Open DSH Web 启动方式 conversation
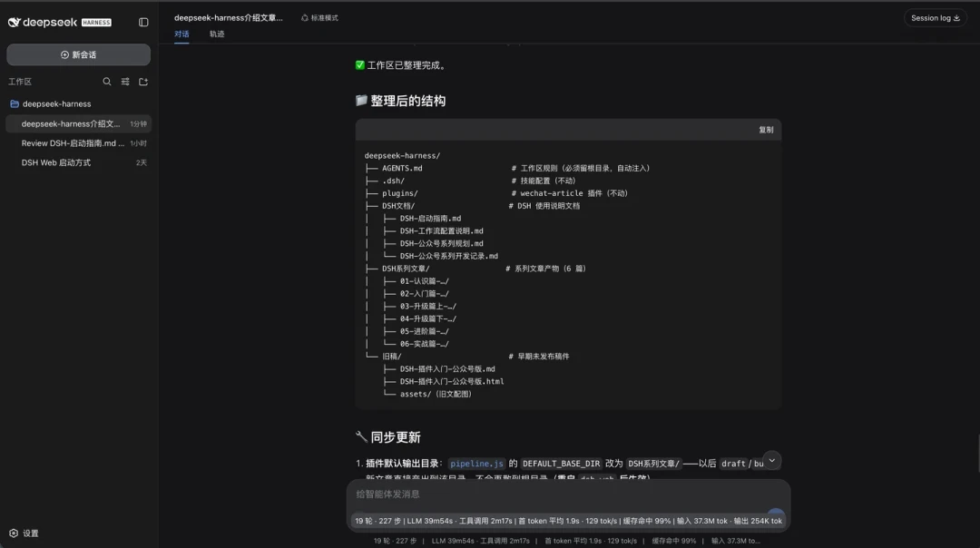The image size is (980, 548). (78, 162)
